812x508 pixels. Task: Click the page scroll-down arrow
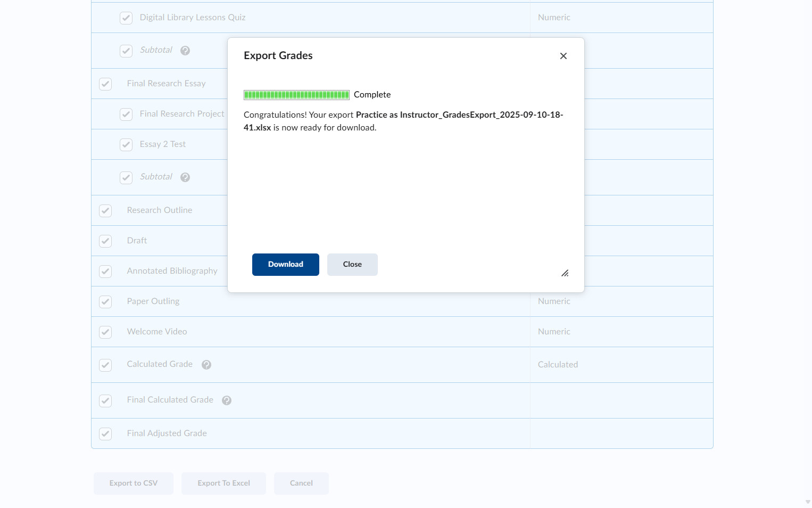(808, 502)
